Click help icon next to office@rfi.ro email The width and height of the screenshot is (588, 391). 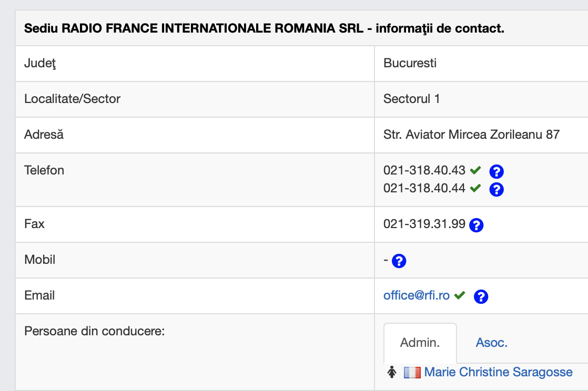coord(481,296)
